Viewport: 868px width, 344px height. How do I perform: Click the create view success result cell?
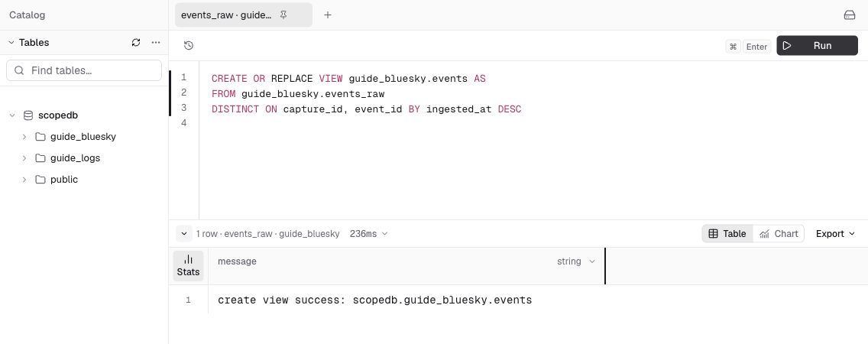click(x=374, y=300)
